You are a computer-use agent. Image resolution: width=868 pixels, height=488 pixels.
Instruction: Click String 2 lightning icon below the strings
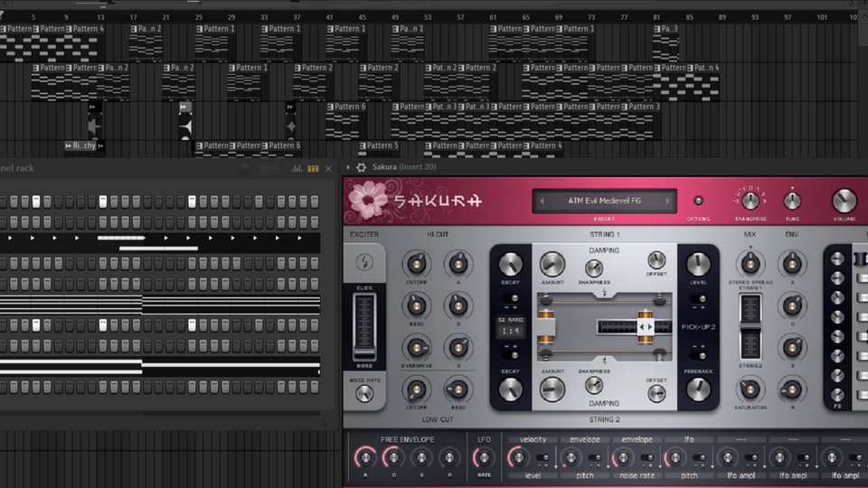pyautogui.click(x=605, y=361)
